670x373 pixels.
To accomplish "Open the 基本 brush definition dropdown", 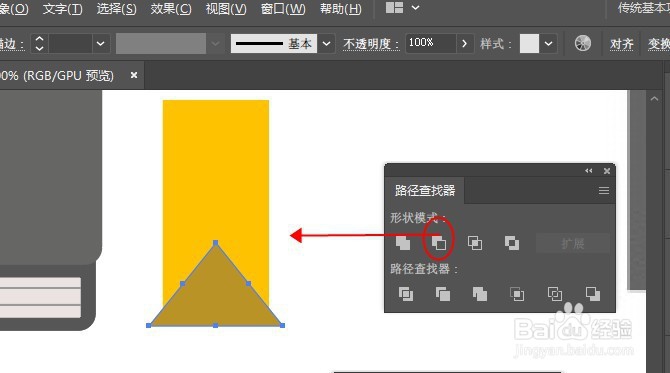I will 326,44.
